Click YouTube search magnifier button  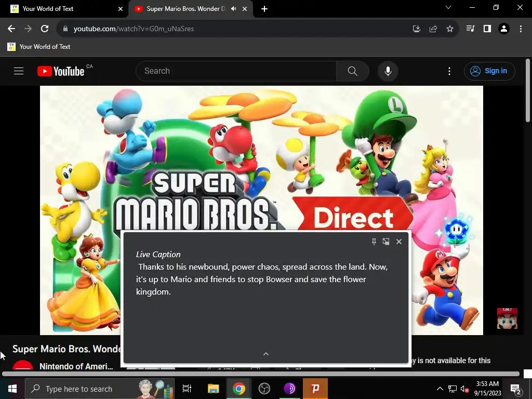353,71
